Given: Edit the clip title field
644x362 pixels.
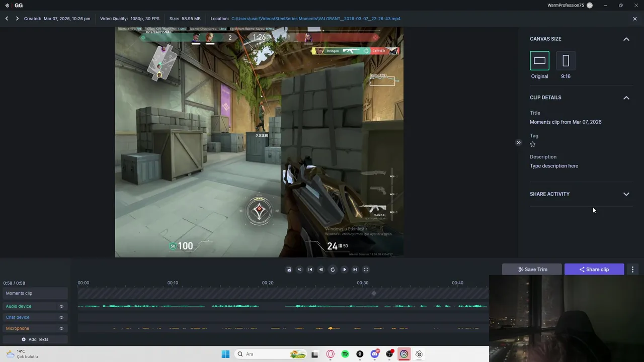Looking at the screenshot, I should [x=566, y=122].
